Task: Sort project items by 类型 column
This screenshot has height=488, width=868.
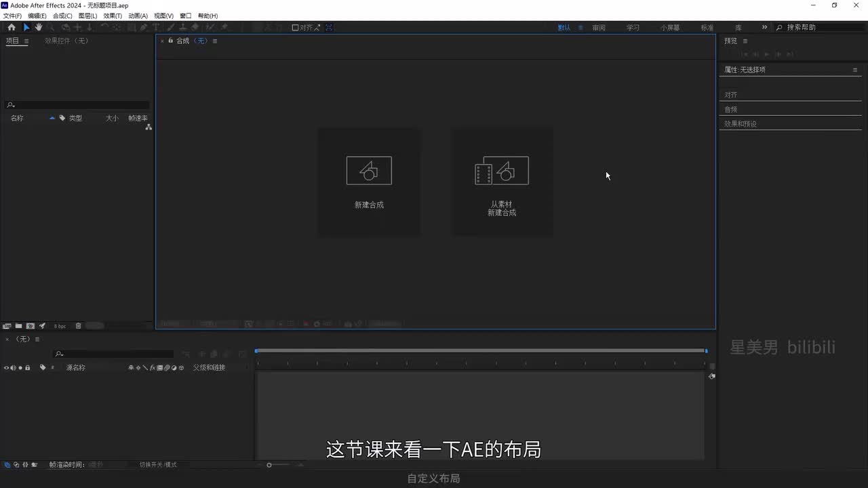Action: [x=75, y=118]
